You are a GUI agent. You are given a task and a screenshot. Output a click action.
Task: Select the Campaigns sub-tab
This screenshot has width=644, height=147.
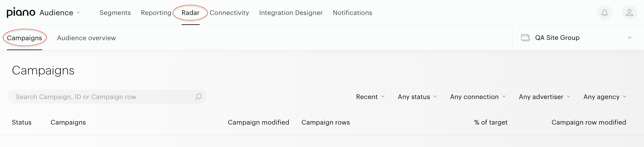(x=24, y=38)
